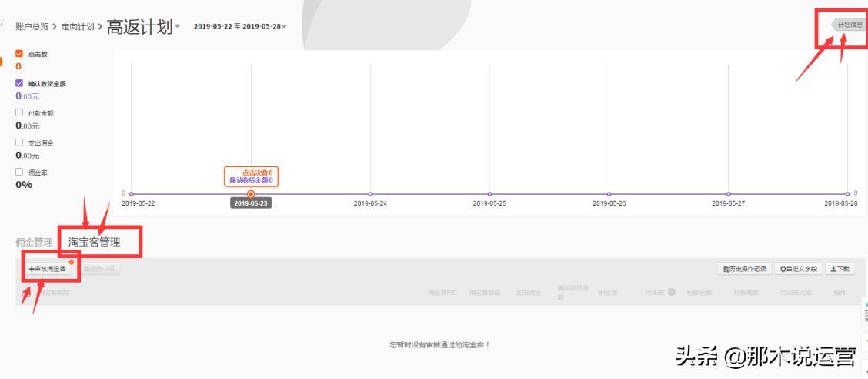Enable the 付款金额 checkbox
Image resolution: width=868 pixels, height=379 pixels.
point(19,112)
